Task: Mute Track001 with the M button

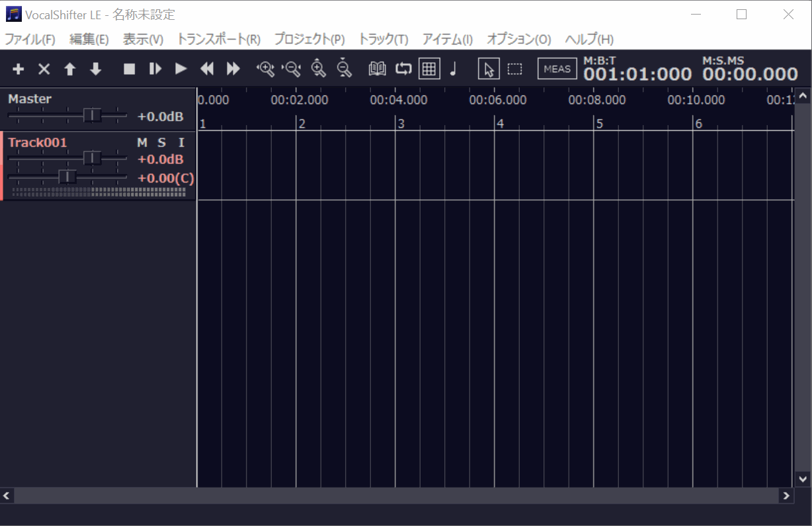Action: click(x=142, y=142)
